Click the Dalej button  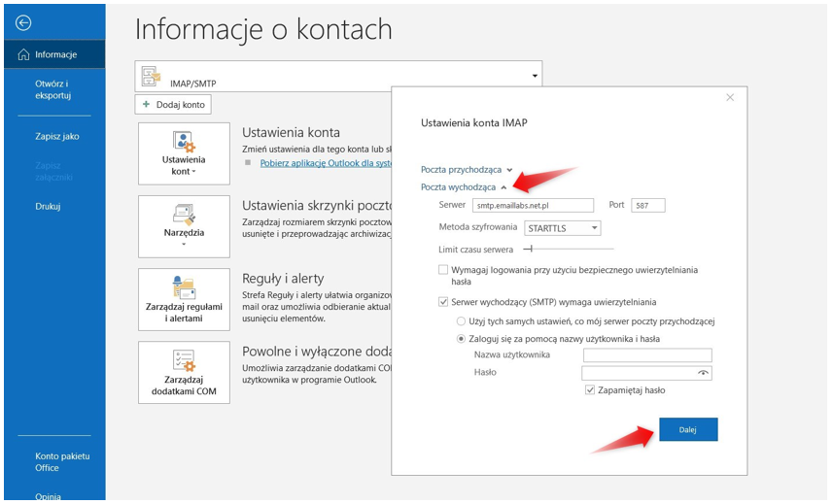point(688,429)
